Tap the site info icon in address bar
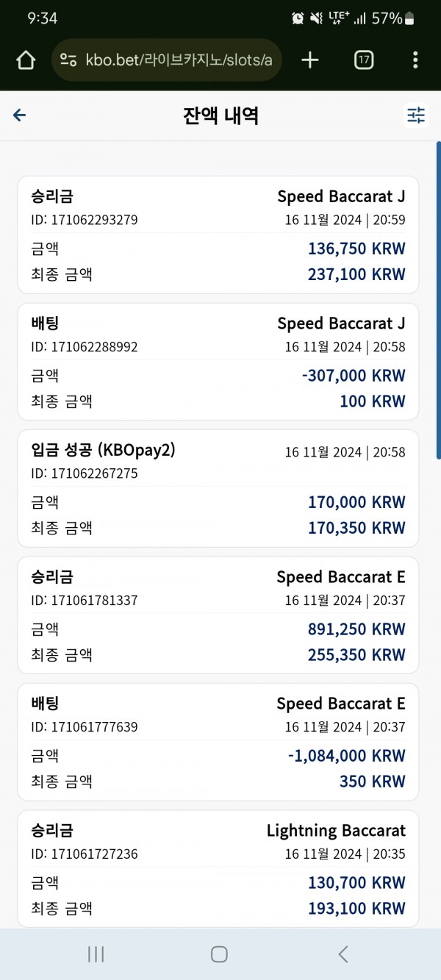This screenshot has width=441, height=980. pos(68,60)
